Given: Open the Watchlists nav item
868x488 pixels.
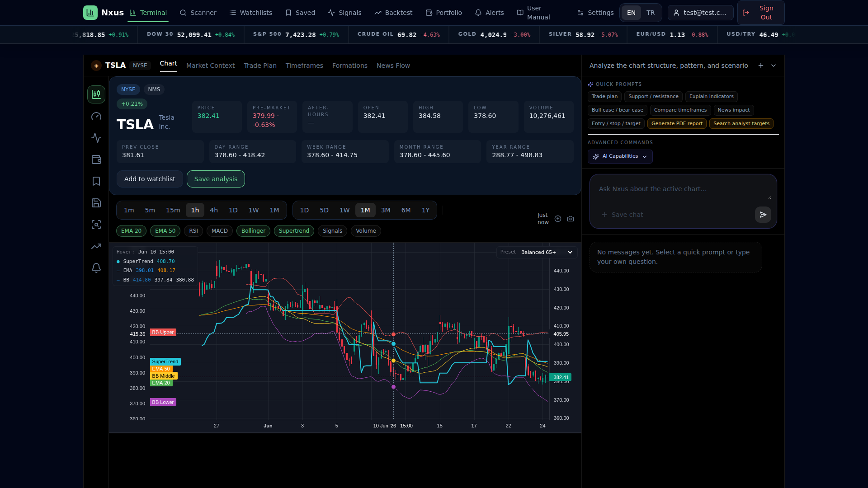Looking at the screenshot, I should 251,13.
